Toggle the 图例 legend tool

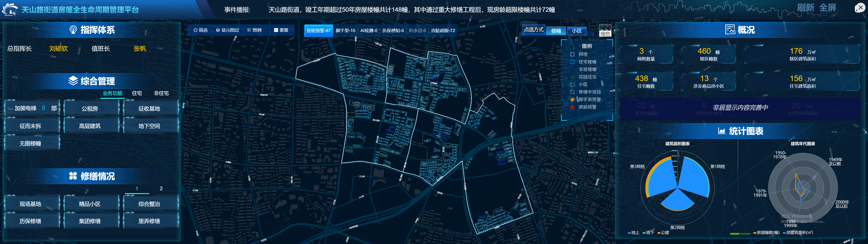254,30
